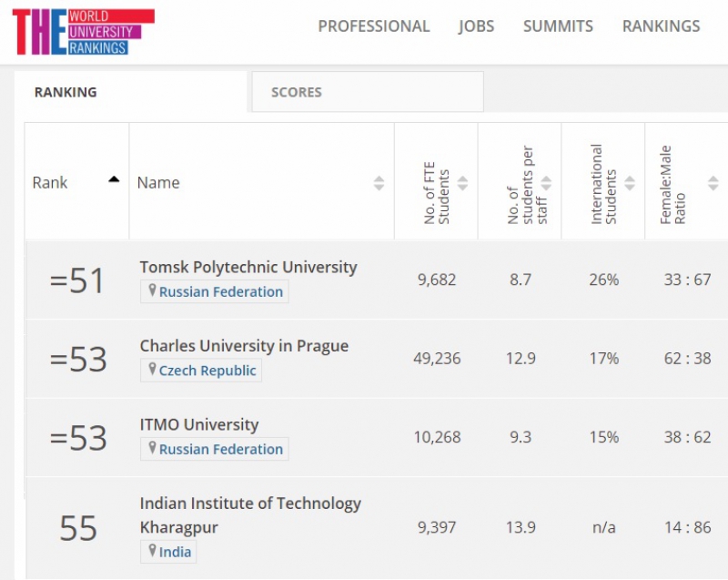Open the Professional menu

coord(373,26)
